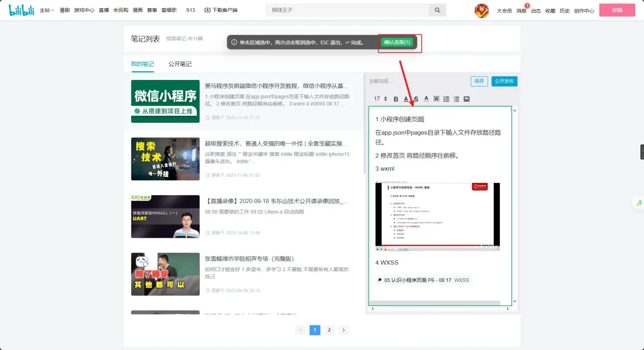The image size is (644, 350).
Task: Click the bilibili logo
Action: coord(22,10)
